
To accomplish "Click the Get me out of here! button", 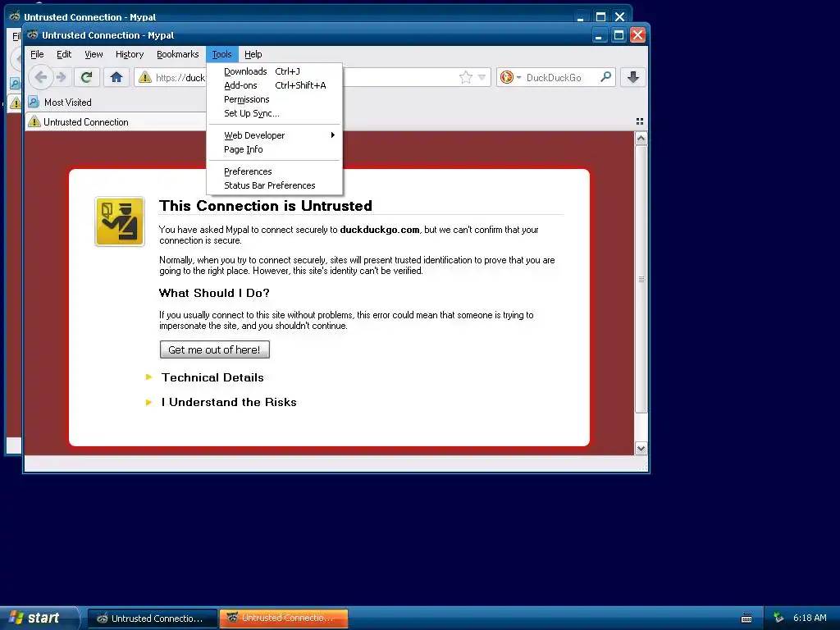I will pyautogui.click(x=214, y=349).
